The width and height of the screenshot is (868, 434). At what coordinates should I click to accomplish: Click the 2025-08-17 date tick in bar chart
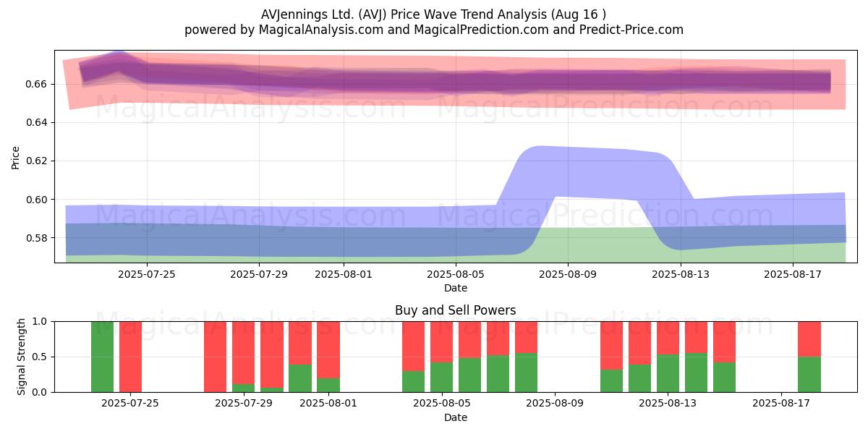click(781, 404)
